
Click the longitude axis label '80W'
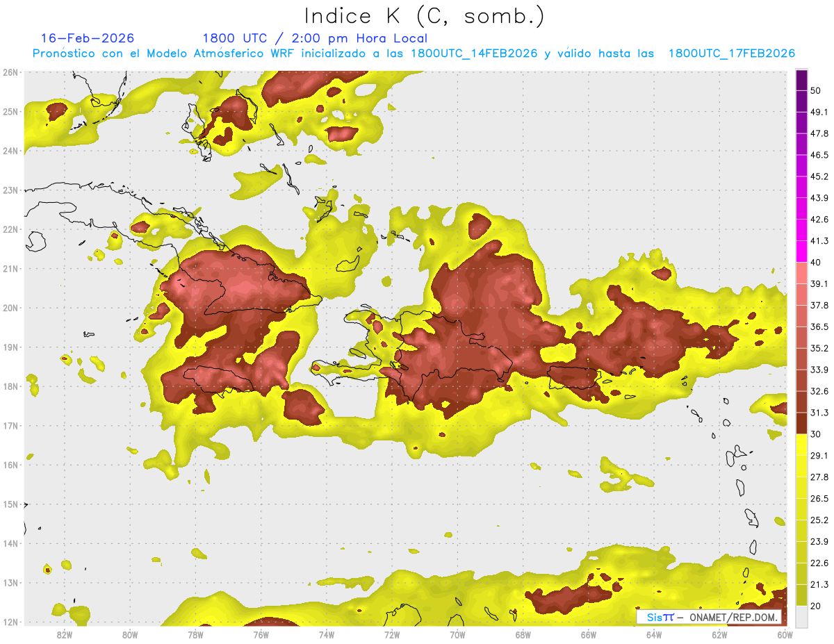point(130,634)
